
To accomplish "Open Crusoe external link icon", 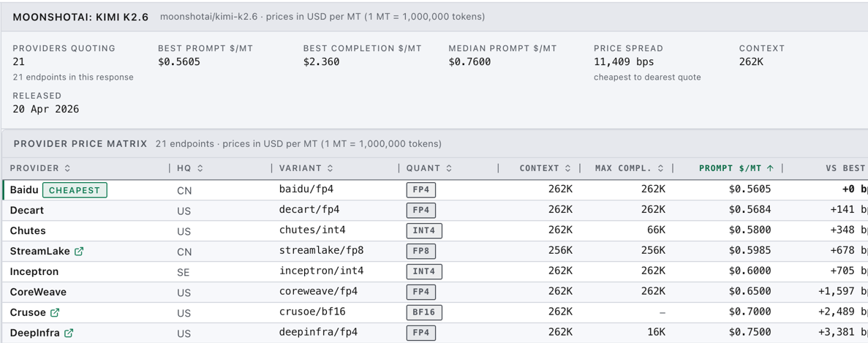I will 55,312.
